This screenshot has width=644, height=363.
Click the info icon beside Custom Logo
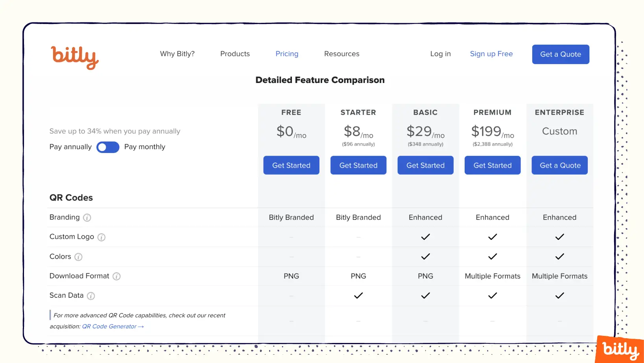(x=101, y=237)
